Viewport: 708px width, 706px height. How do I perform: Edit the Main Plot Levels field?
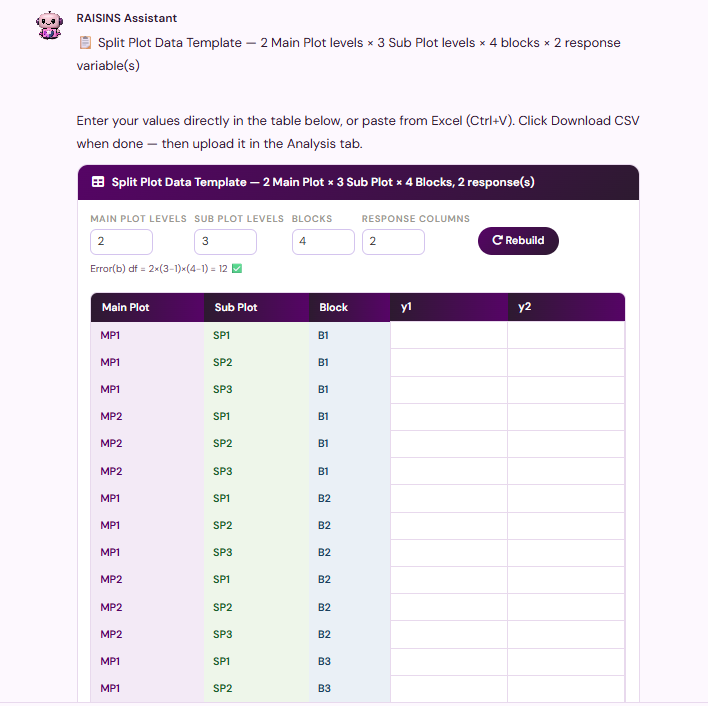pos(121,242)
